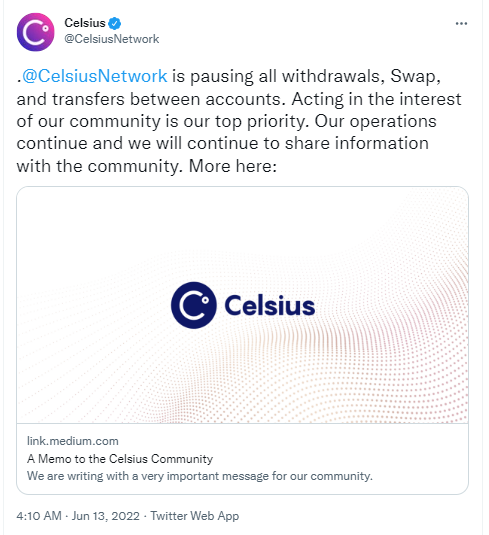Click the Twitter Web App source label
The width and height of the screenshot is (489, 535).
click(195, 516)
